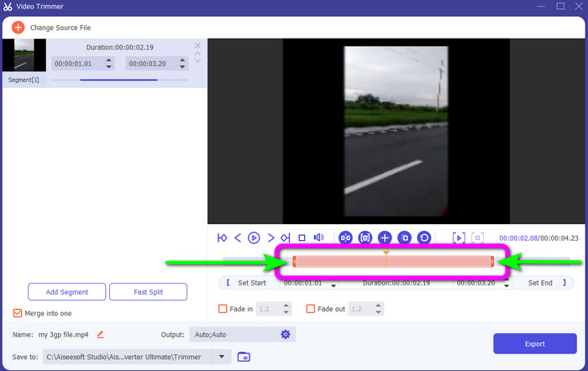Open output settings via the gear icon
588x371 pixels.
point(286,334)
